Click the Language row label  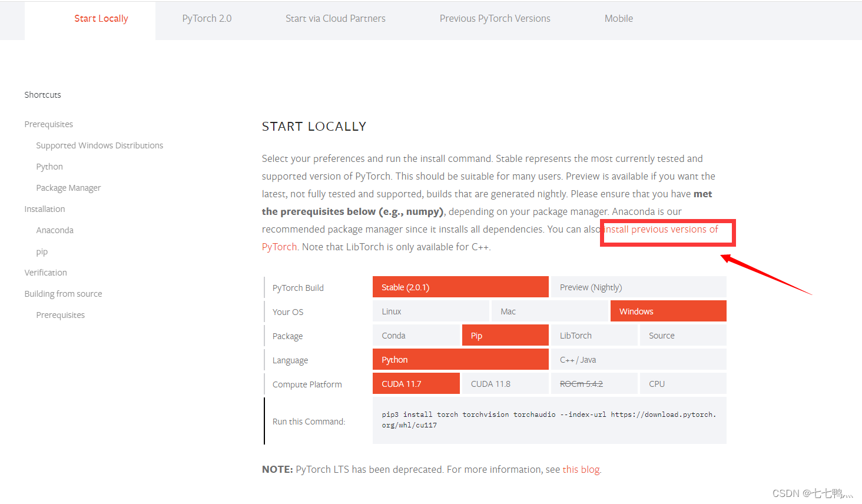click(290, 360)
